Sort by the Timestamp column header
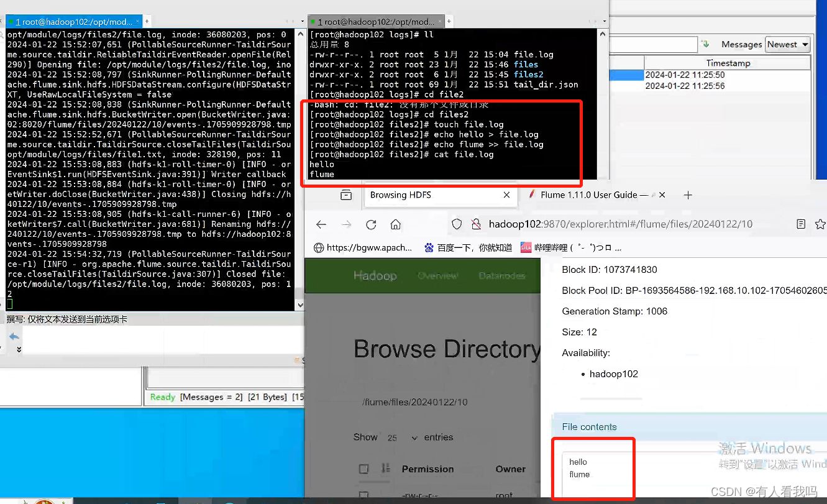The width and height of the screenshot is (827, 504). pos(728,63)
